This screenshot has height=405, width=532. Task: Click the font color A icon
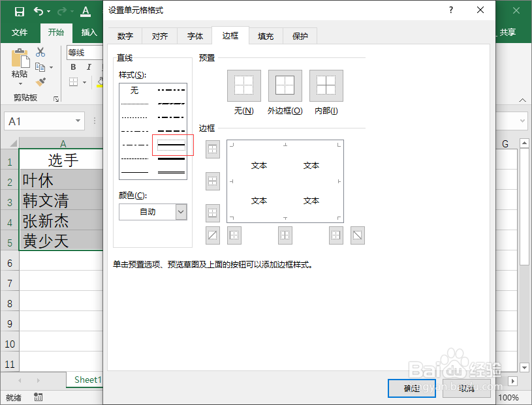point(86,12)
